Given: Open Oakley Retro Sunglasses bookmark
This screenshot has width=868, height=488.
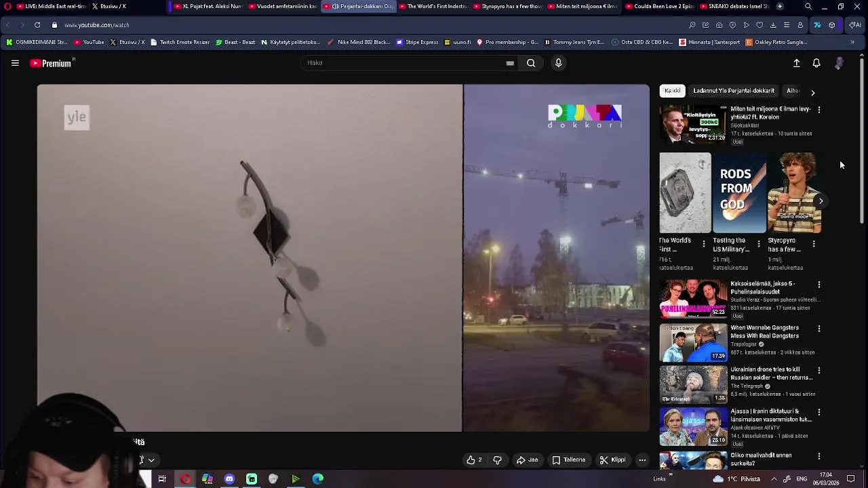Looking at the screenshot, I should click(776, 42).
